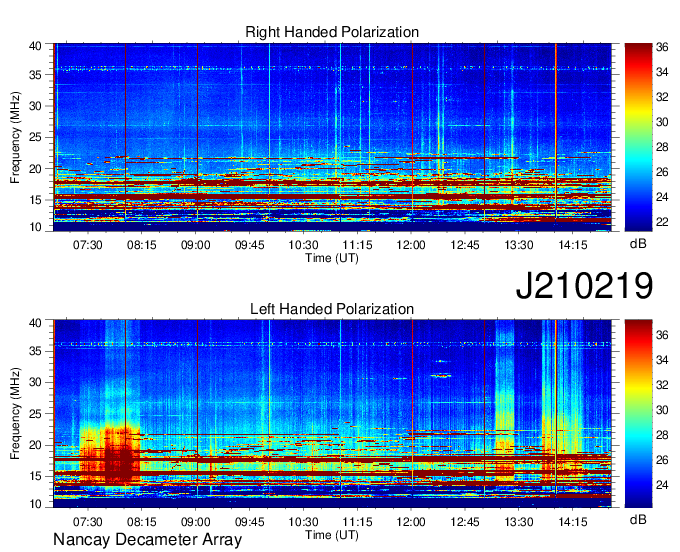
Task: Click the Left Handed Polarization spectrogram image
Action: [x=332, y=413]
